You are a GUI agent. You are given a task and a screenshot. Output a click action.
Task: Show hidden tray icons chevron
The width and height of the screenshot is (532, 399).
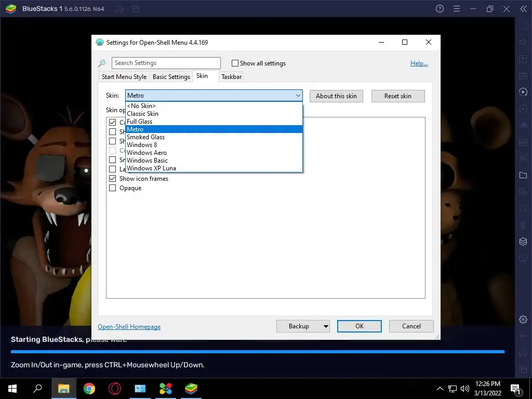click(x=440, y=389)
